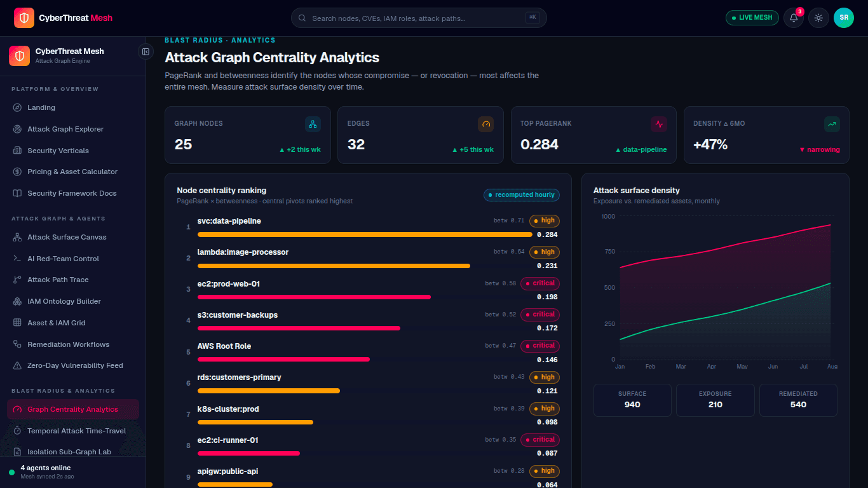868x488 pixels.
Task: Click the critical badge on s3:customer-backups
Action: point(540,315)
